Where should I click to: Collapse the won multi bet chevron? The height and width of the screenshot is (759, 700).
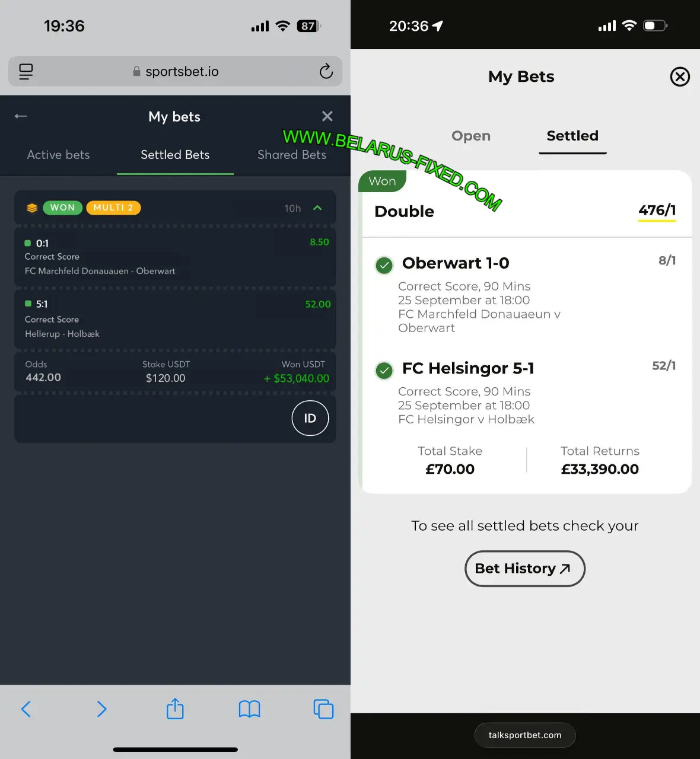pyautogui.click(x=317, y=208)
